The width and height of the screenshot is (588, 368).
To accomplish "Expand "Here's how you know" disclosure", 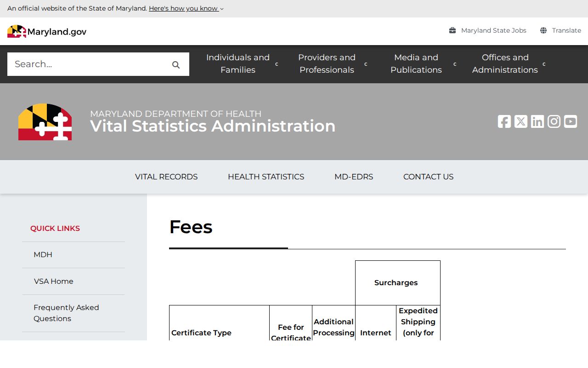I will (186, 8).
